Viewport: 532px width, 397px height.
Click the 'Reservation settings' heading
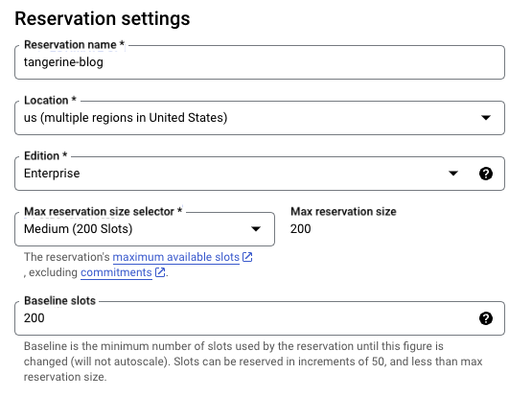pyautogui.click(x=103, y=18)
